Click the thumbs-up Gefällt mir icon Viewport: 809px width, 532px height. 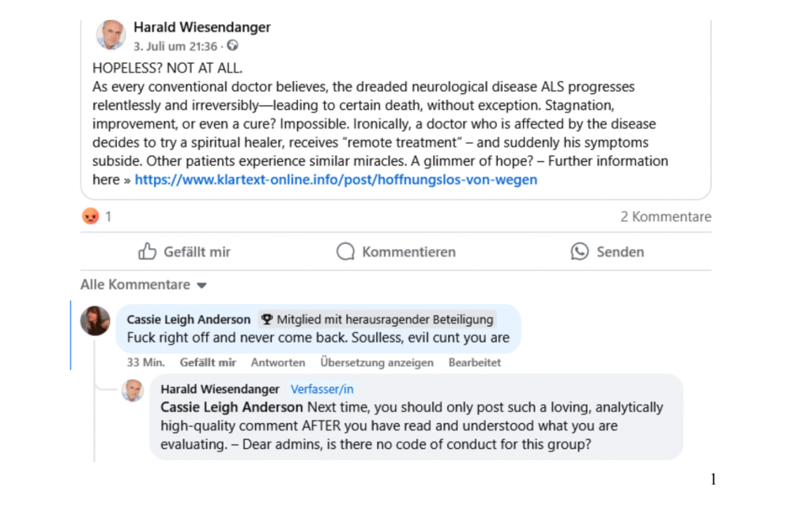click(x=147, y=252)
